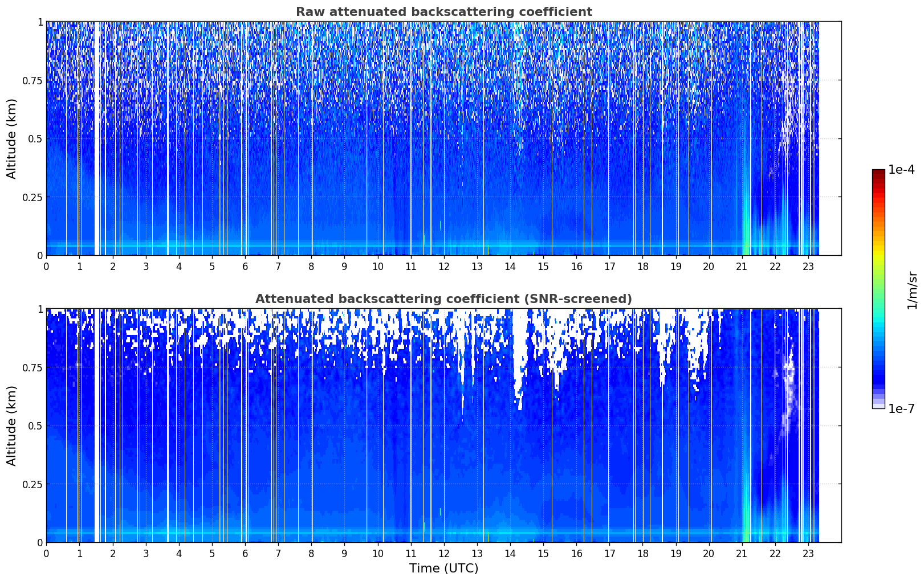Click the colorbar maximum label "1e-4"

901,170
